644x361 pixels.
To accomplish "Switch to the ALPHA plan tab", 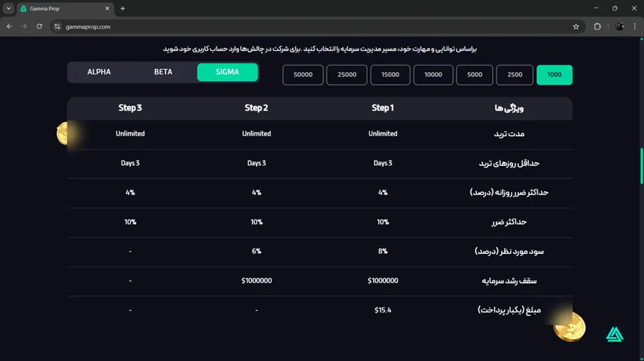I will [x=99, y=72].
